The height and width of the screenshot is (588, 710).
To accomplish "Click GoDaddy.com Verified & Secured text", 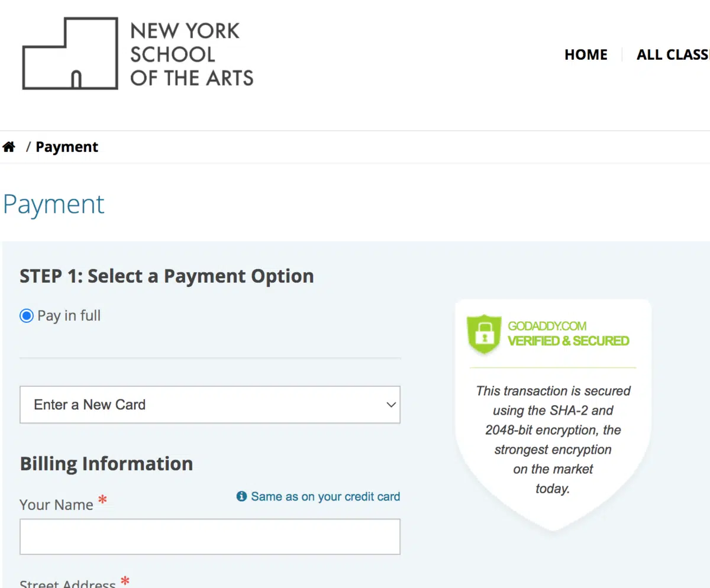I will click(x=568, y=334).
